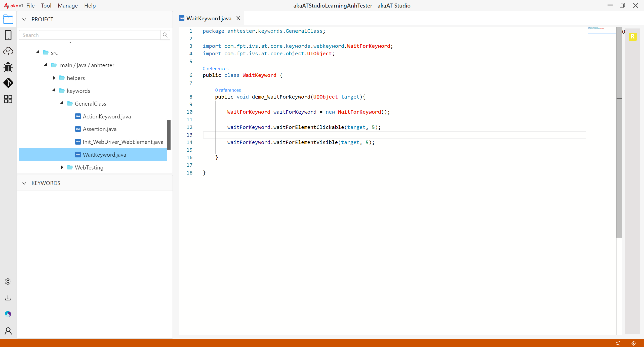The width and height of the screenshot is (644, 347).
Task: Click the yellow R badge icon
Action: (632, 36)
